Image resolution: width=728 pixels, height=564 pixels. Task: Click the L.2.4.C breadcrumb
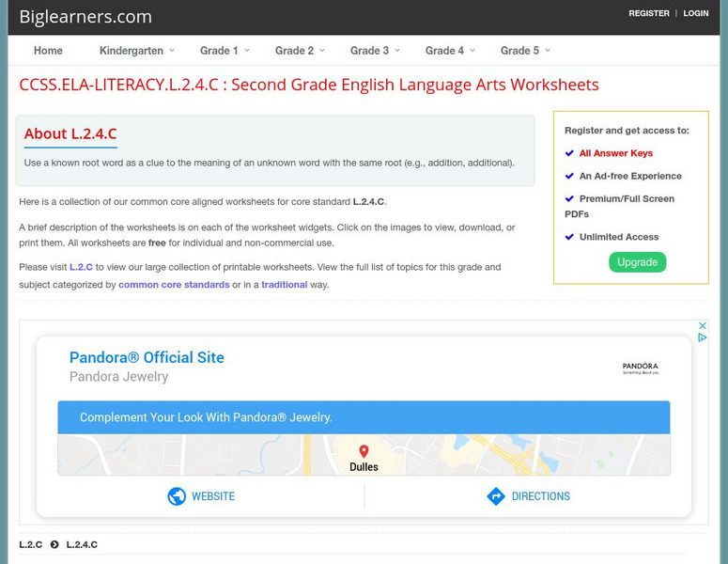click(x=82, y=544)
